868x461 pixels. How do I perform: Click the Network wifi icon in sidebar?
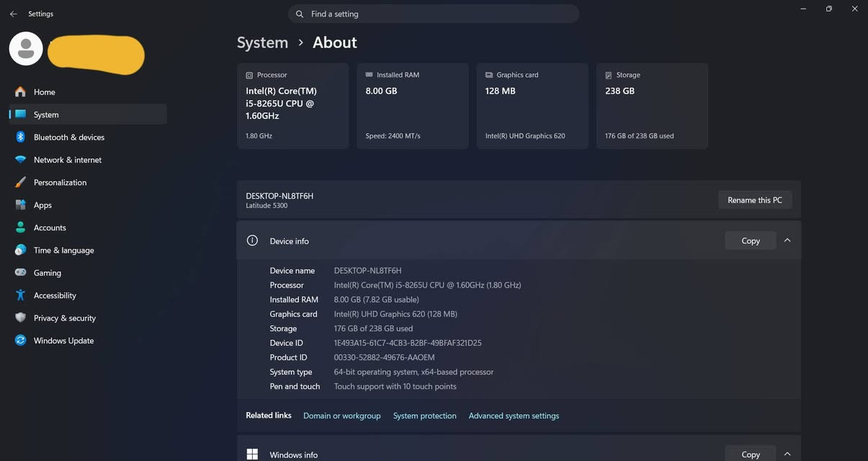point(20,160)
